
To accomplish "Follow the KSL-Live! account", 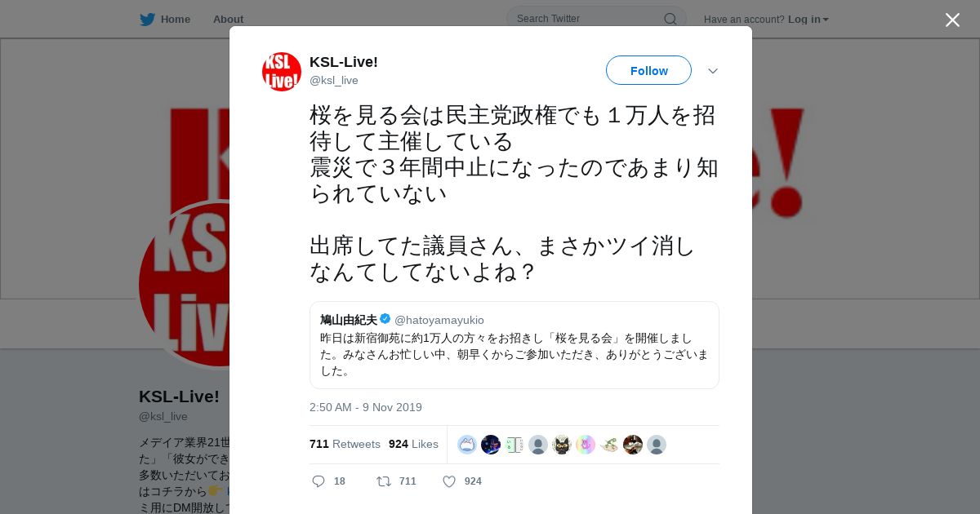I will 648,71.
